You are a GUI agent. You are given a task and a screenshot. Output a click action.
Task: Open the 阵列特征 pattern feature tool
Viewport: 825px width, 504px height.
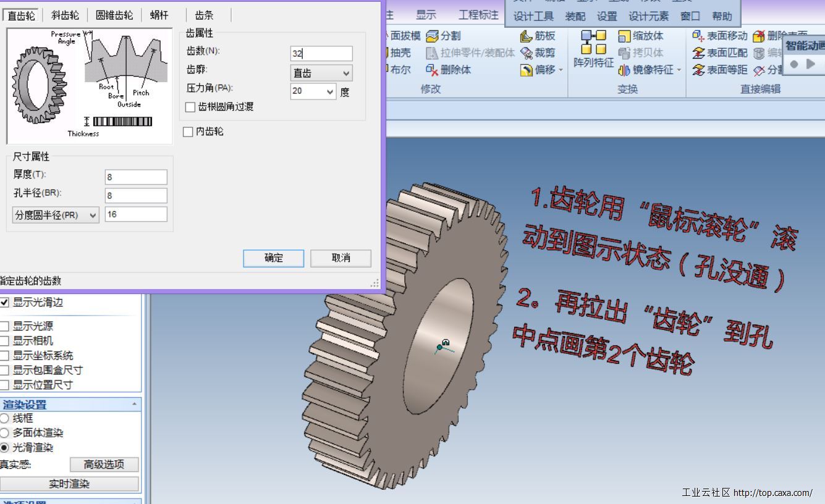(x=593, y=49)
